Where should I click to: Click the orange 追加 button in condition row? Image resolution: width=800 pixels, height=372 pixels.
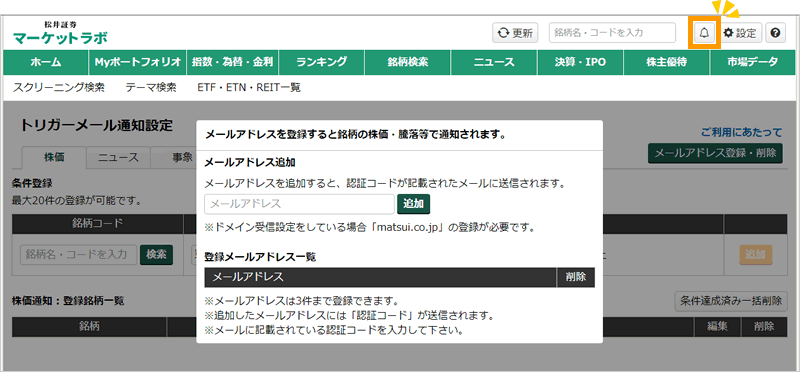pos(756,254)
